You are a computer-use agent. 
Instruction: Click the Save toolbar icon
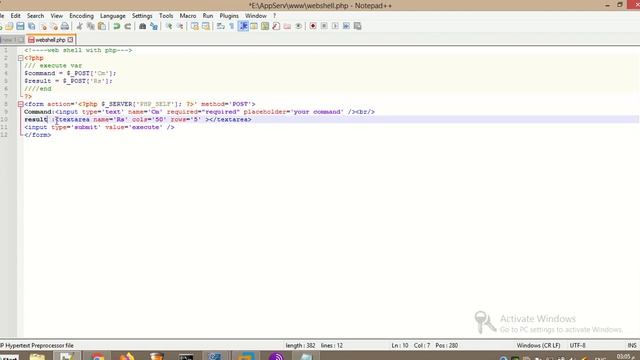click(20, 26)
